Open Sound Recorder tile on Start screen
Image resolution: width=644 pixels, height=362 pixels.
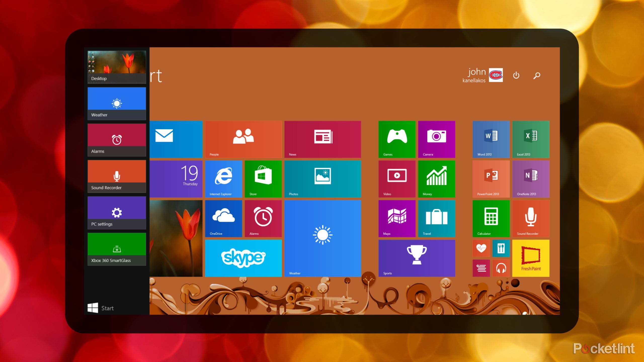[x=531, y=218]
